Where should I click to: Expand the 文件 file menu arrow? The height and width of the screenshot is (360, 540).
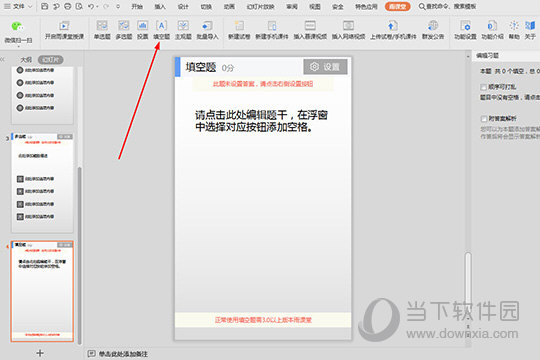click(30, 6)
